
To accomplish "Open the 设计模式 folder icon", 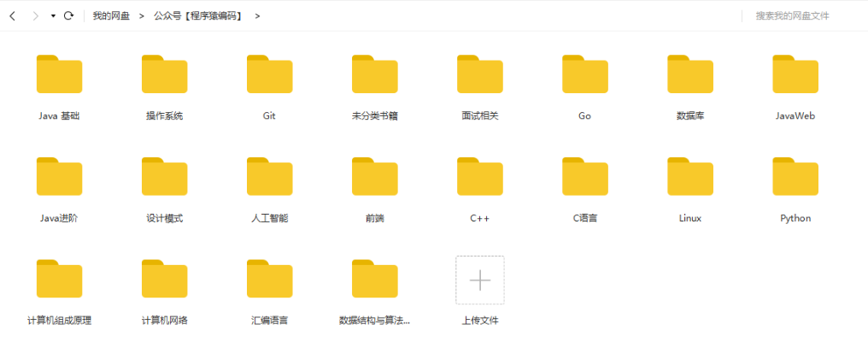I will click(164, 176).
